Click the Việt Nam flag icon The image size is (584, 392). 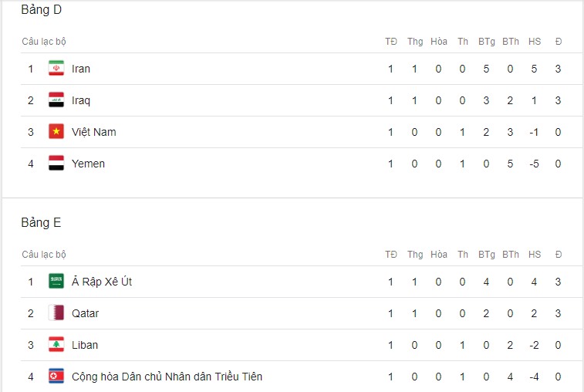pos(56,131)
